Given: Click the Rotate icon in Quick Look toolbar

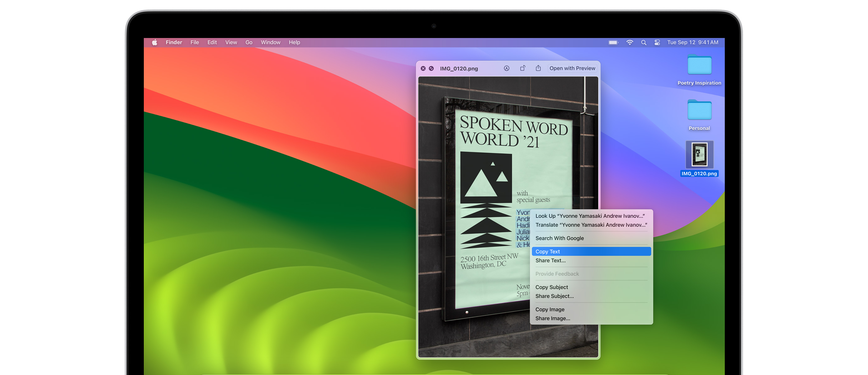Looking at the screenshot, I should coord(523,69).
